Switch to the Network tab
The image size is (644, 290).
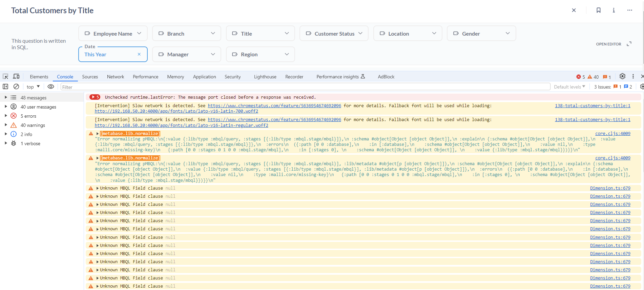tap(116, 77)
